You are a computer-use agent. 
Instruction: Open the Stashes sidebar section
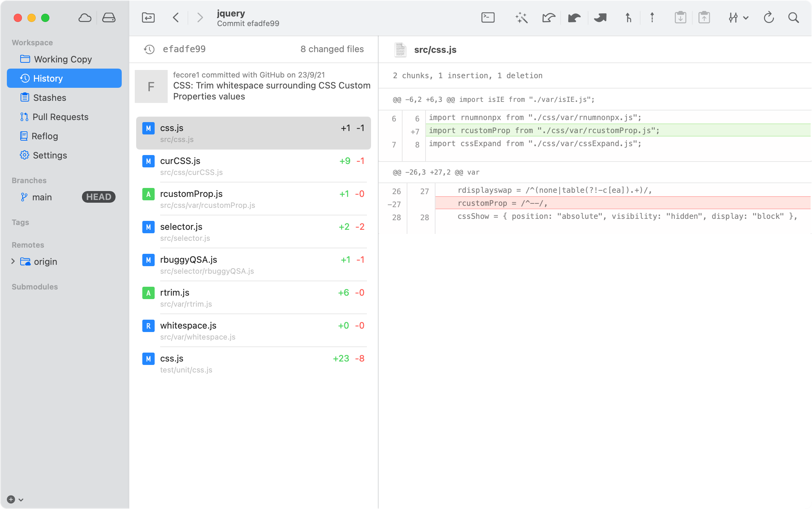(x=49, y=98)
